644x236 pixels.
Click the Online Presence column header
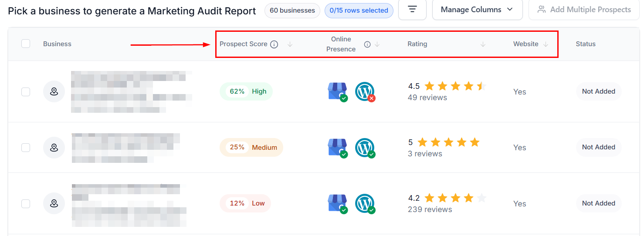pos(341,44)
